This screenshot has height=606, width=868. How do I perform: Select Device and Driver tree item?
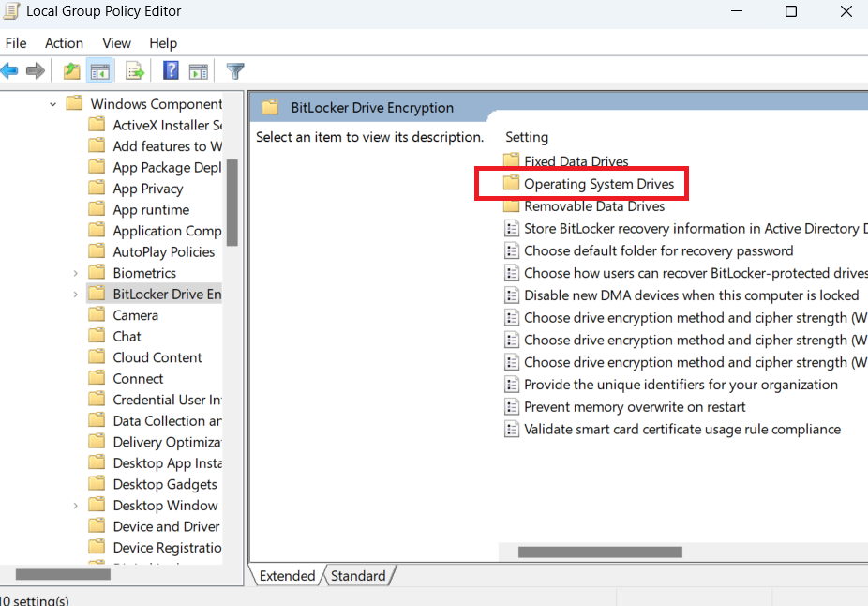(166, 526)
